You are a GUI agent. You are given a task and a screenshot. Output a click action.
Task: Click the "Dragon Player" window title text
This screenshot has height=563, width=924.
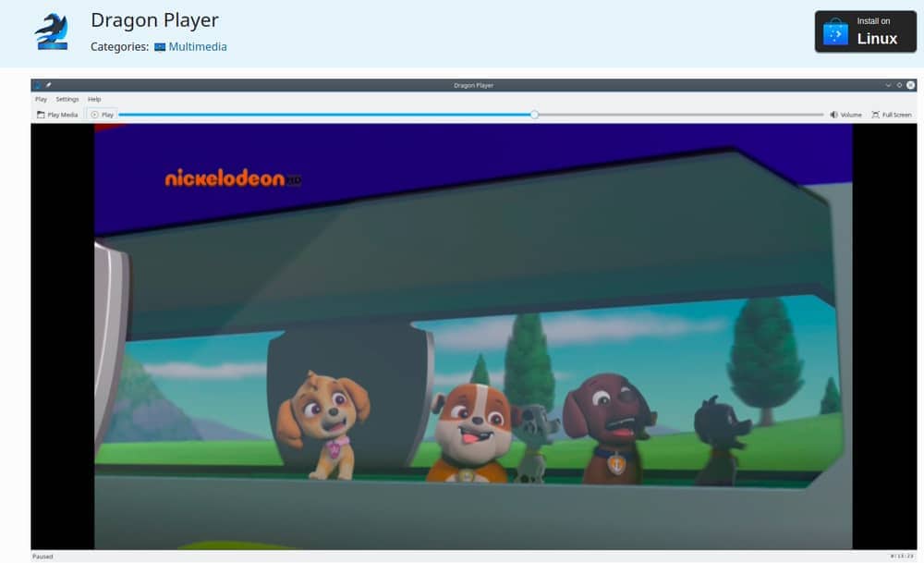point(473,85)
